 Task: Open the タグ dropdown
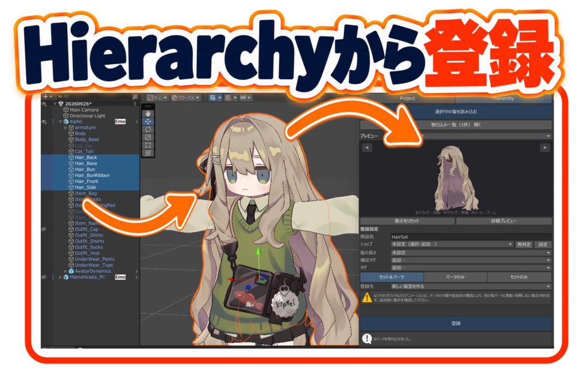pyautogui.click(x=471, y=268)
